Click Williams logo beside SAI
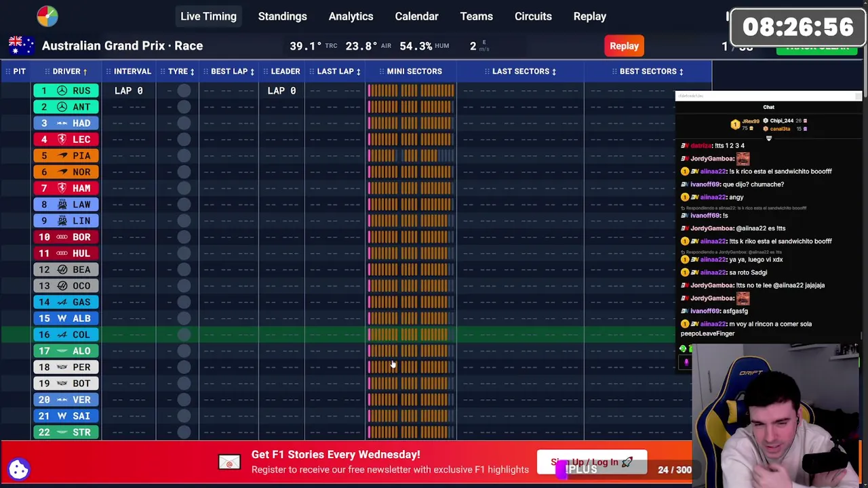Image resolution: width=868 pixels, height=488 pixels. coord(62,416)
